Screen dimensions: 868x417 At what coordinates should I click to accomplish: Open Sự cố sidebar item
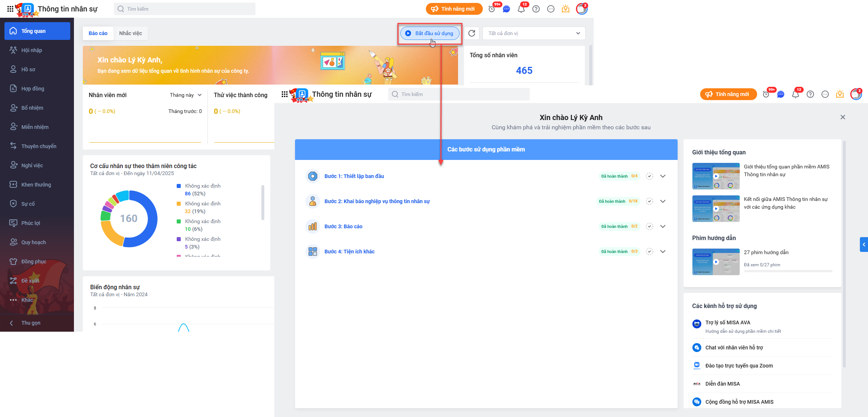click(37, 204)
